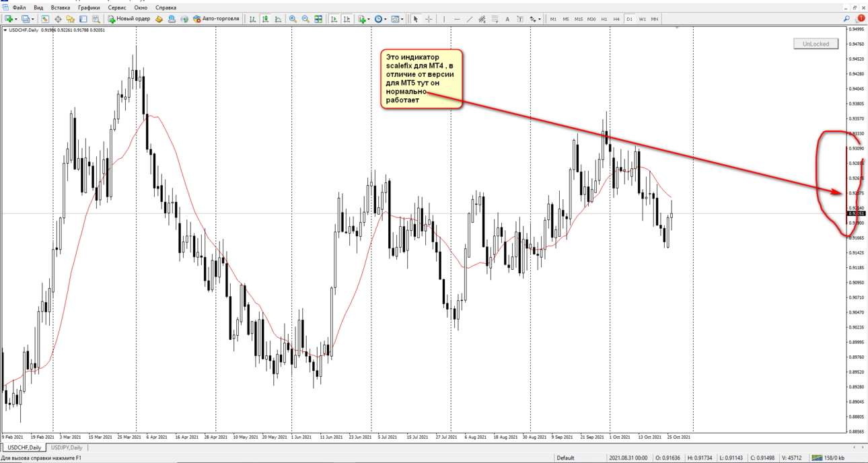Viewport: 868px width, 463px height.
Task: Select the horizontal line tool
Action: [457, 19]
